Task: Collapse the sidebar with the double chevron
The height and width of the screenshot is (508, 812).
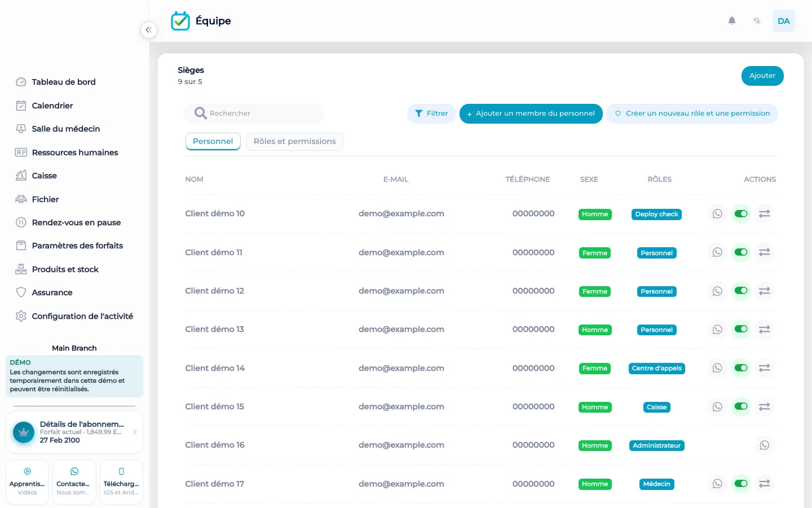Action: [148, 30]
